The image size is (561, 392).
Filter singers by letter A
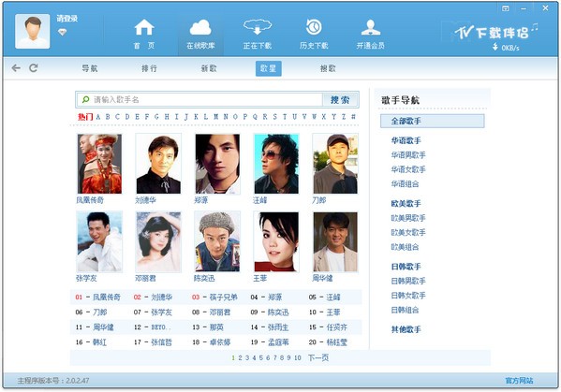[98, 117]
